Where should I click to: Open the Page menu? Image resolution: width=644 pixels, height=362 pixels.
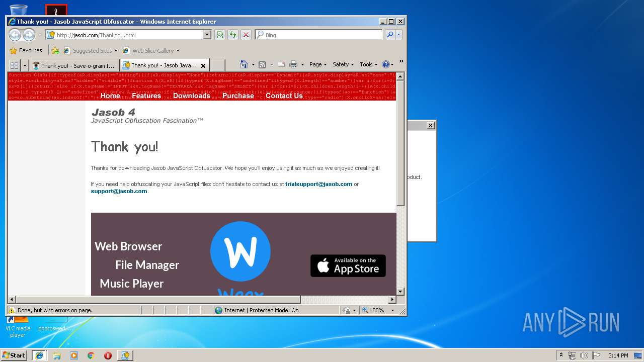[318, 64]
